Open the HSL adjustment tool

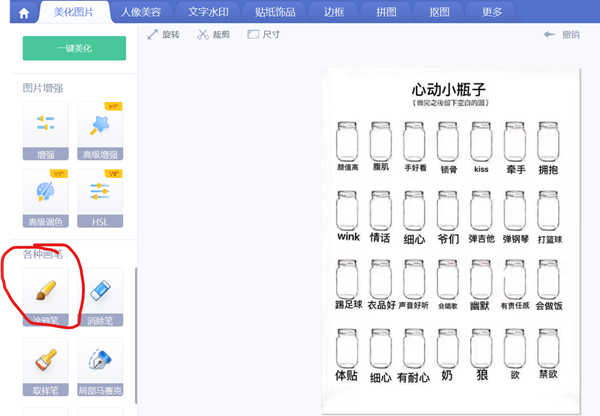tap(100, 198)
